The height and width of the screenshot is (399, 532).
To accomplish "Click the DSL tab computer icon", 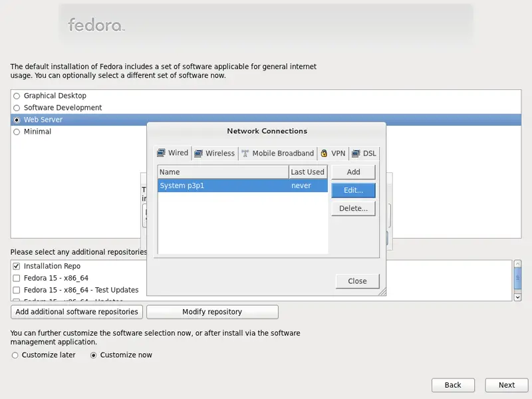I will click(356, 154).
